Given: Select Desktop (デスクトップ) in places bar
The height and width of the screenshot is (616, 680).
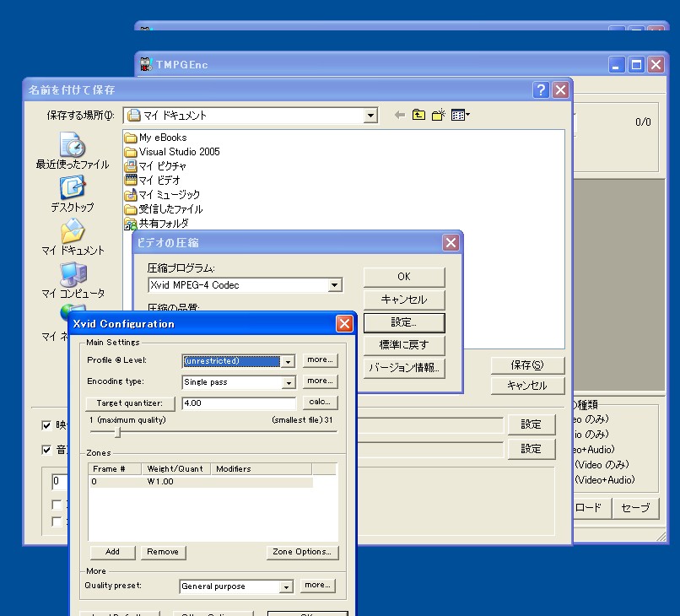Looking at the screenshot, I should point(72,194).
